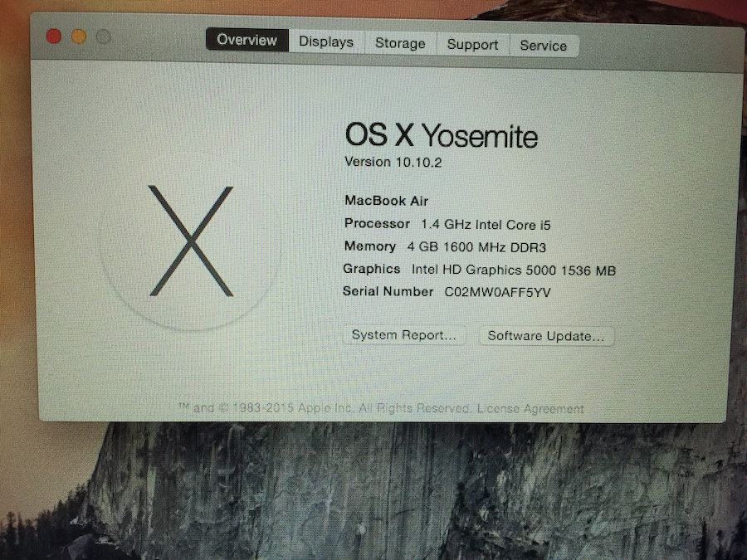Image resolution: width=747 pixels, height=560 pixels.
Task: Click the Yosemite X logo
Action: click(191, 241)
